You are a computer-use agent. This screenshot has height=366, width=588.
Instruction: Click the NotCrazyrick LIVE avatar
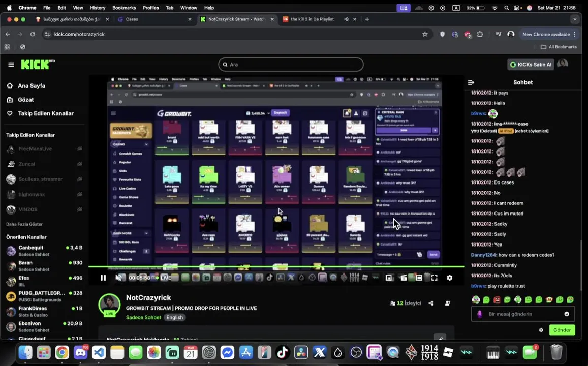pos(109,305)
